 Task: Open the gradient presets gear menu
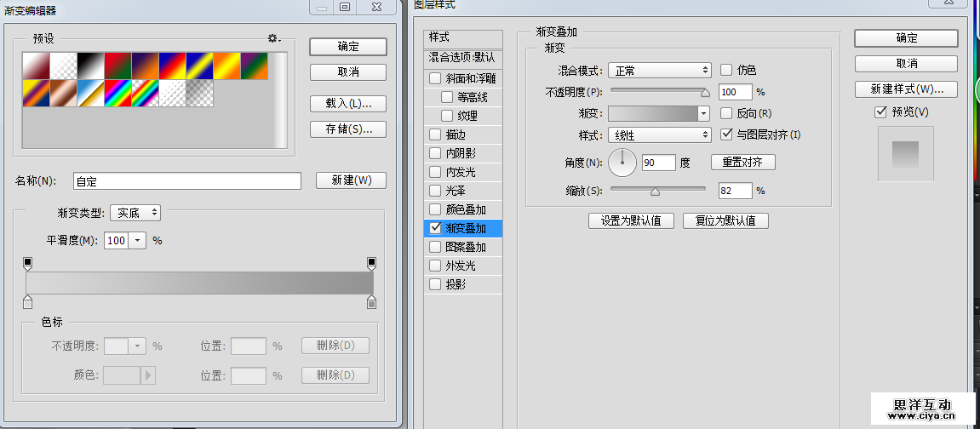point(273,38)
